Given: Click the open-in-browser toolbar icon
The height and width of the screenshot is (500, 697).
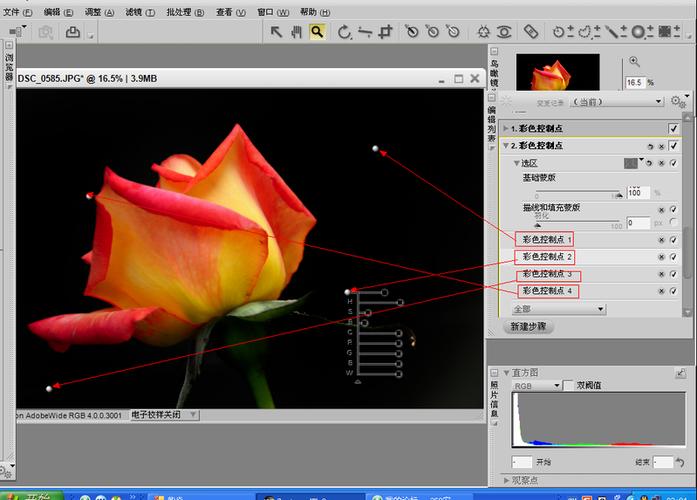Looking at the screenshot, I should pos(18,32).
